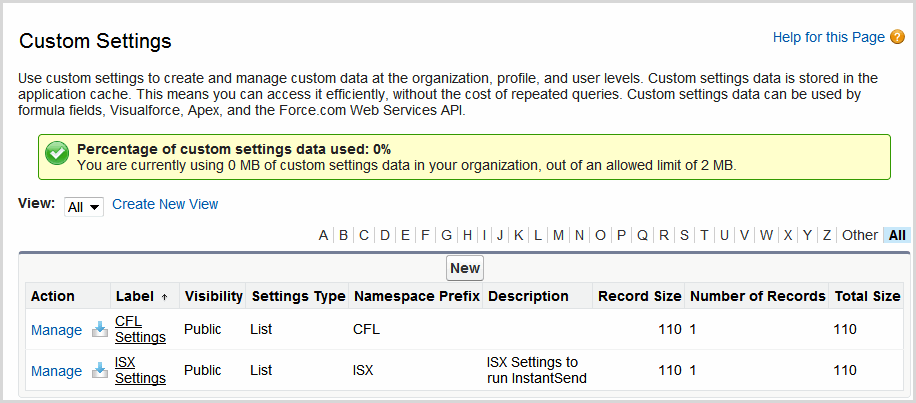This screenshot has width=916, height=403.
Task: Click the New custom setting button
Action: click(464, 268)
